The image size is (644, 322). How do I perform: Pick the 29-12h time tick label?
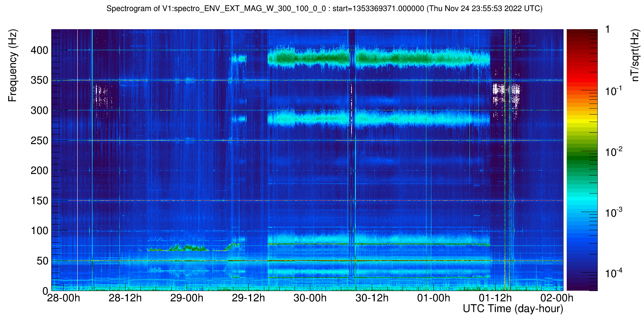pyautogui.click(x=248, y=298)
